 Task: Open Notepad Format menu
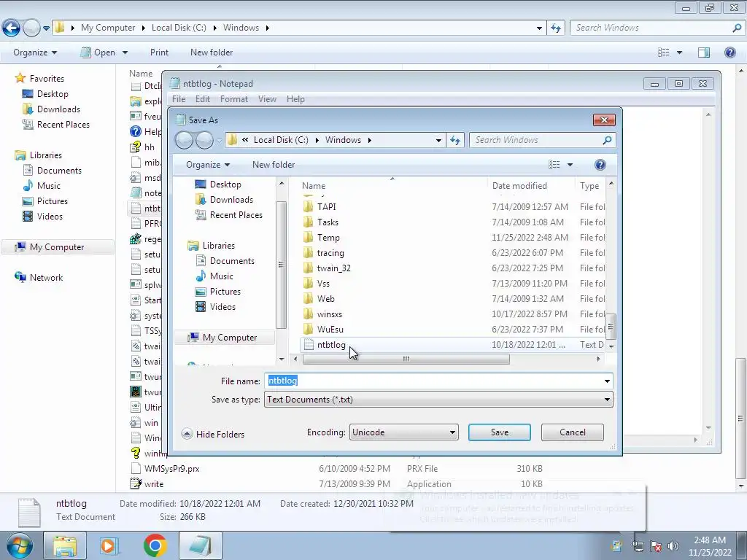click(x=234, y=99)
